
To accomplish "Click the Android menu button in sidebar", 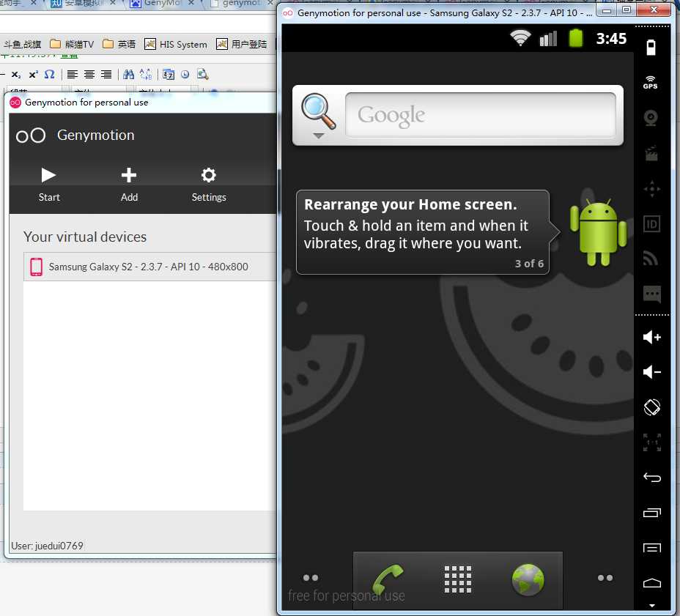I will tap(652, 548).
